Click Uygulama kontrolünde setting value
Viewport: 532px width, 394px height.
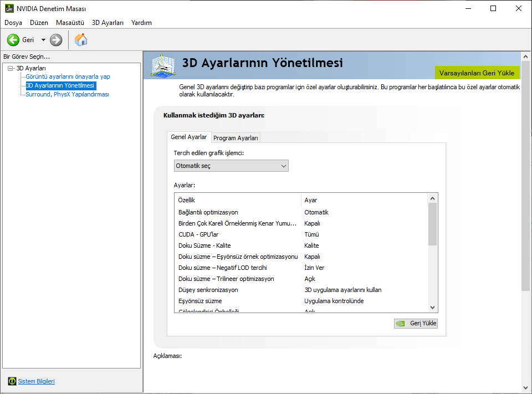click(334, 301)
